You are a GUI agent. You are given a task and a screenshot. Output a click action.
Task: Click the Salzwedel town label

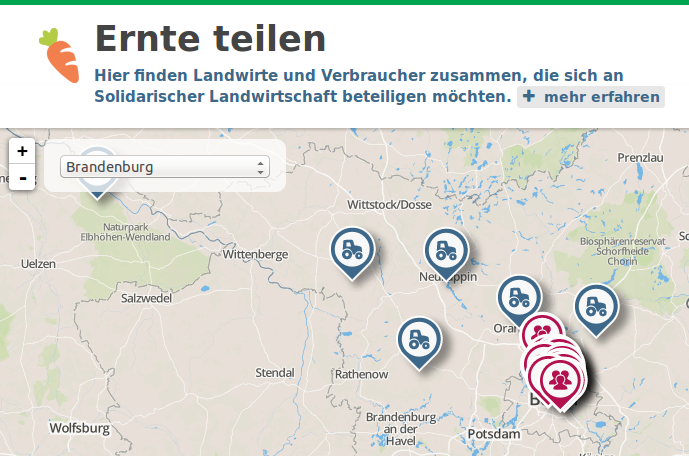(x=146, y=298)
